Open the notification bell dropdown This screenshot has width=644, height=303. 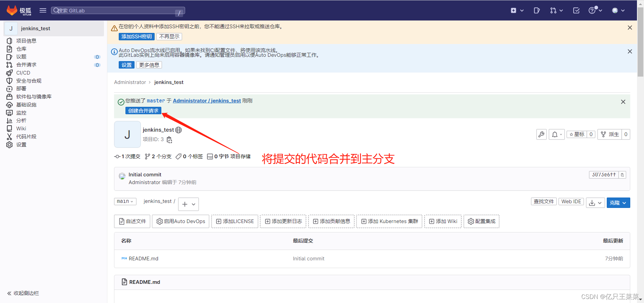click(x=557, y=134)
